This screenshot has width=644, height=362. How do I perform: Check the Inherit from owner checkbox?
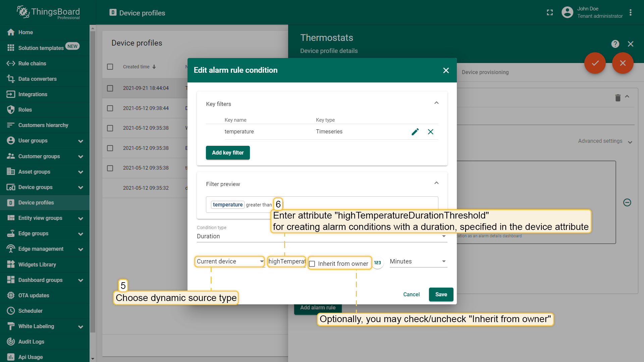pyautogui.click(x=312, y=264)
